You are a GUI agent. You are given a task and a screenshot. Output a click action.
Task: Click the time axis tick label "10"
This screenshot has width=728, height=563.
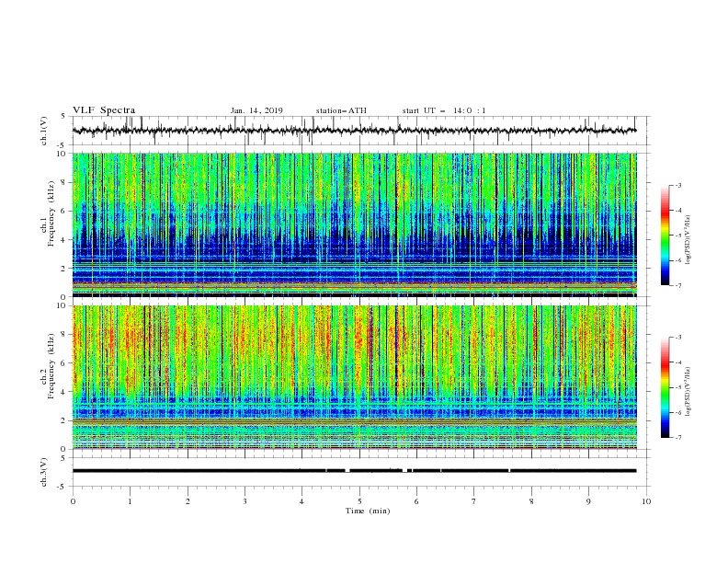646,501
